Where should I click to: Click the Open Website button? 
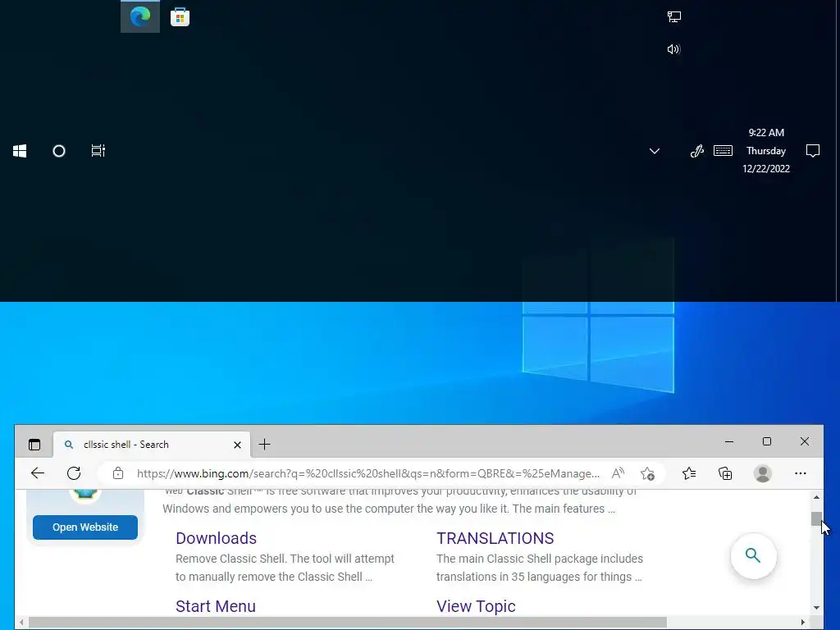point(85,527)
